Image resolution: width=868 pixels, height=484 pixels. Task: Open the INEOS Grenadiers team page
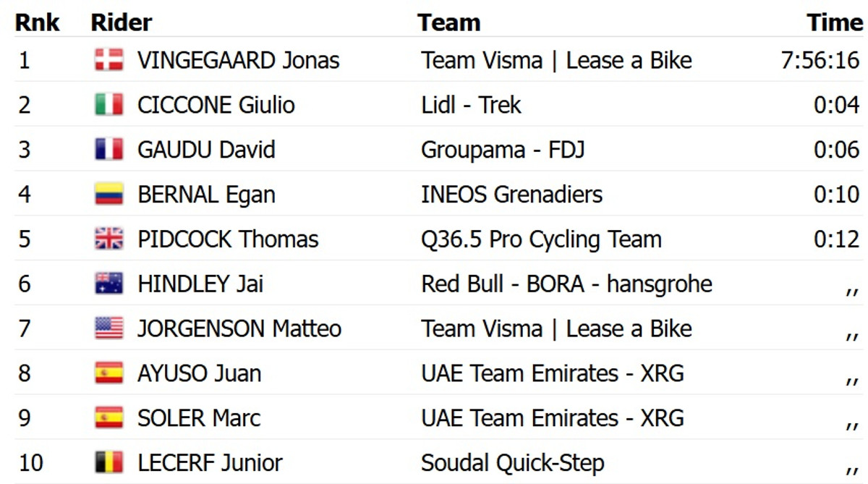click(x=511, y=195)
